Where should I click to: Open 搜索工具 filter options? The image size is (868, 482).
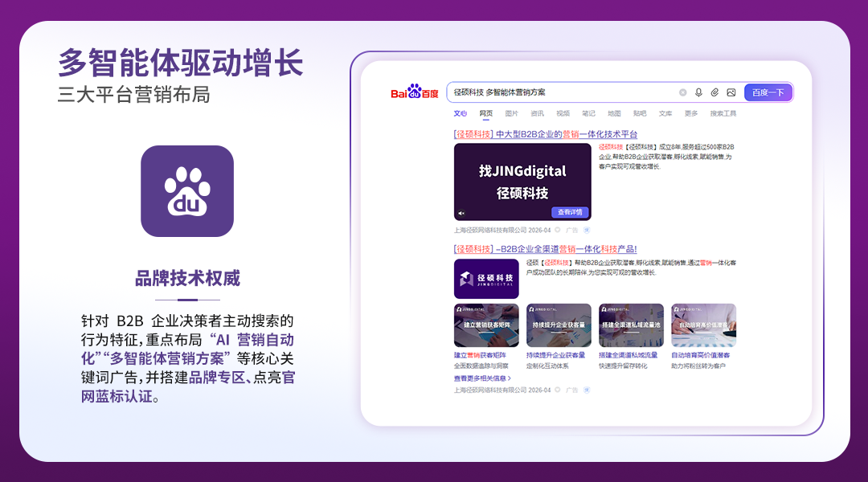[x=723, y=113]
